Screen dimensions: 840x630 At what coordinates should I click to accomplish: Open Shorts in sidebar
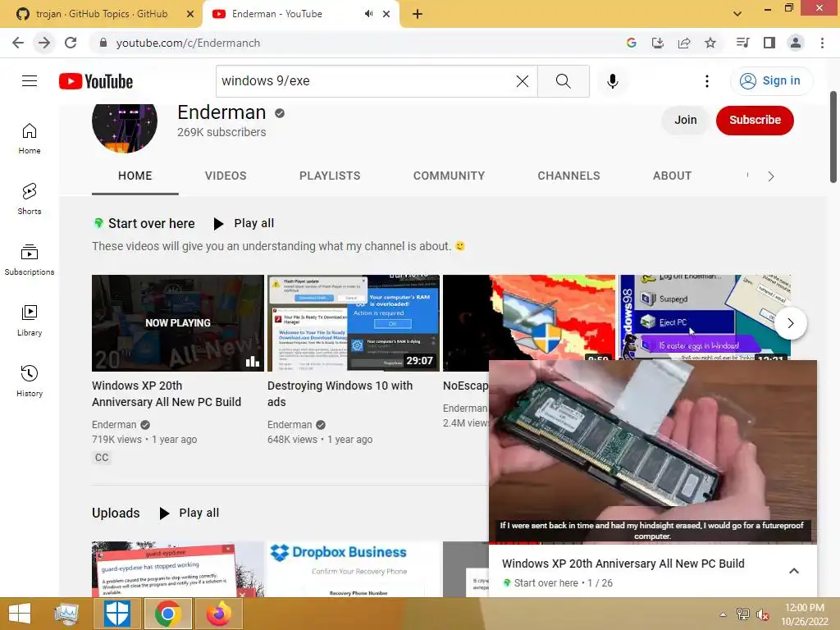[30, 199]
